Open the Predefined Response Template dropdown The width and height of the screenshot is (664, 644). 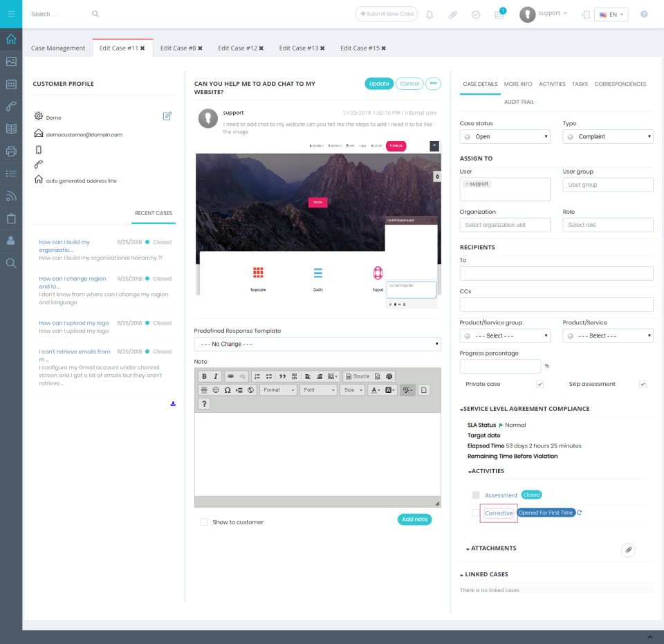click(317, 344)
